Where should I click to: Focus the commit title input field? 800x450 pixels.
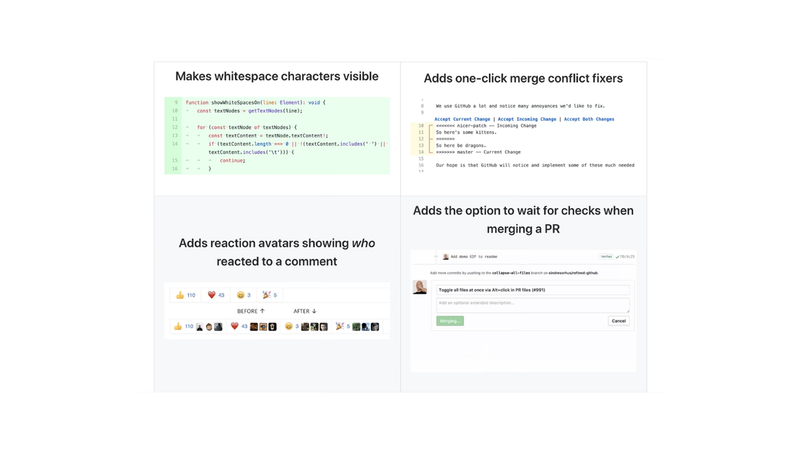point(533,290)
